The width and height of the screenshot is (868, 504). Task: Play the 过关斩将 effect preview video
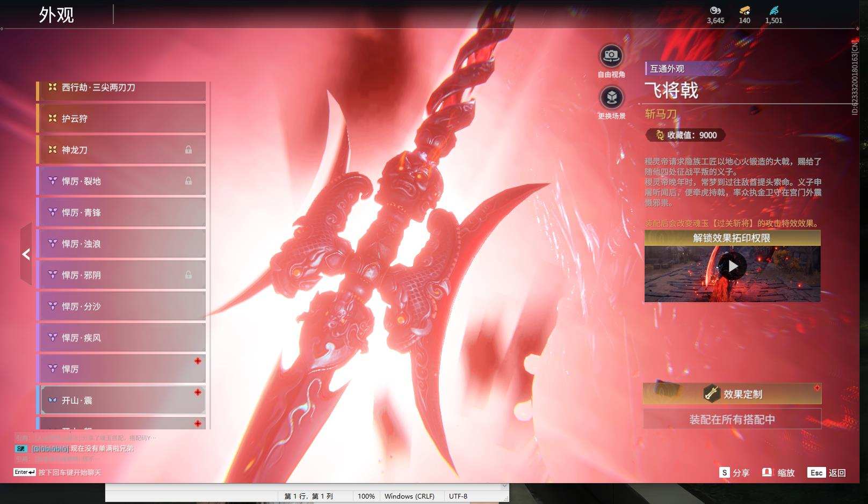point(733,266)
